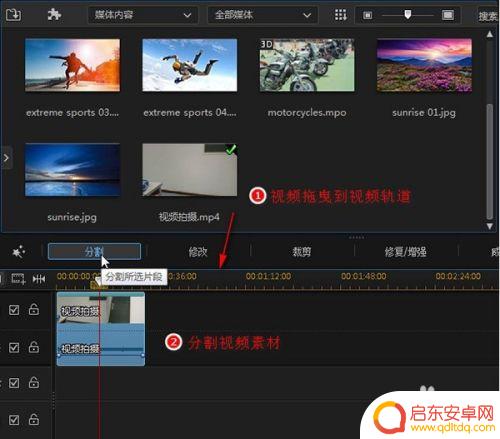Click the library vertical scrollbar thumb
Screen dimensions: 500x439
point(489,162)
